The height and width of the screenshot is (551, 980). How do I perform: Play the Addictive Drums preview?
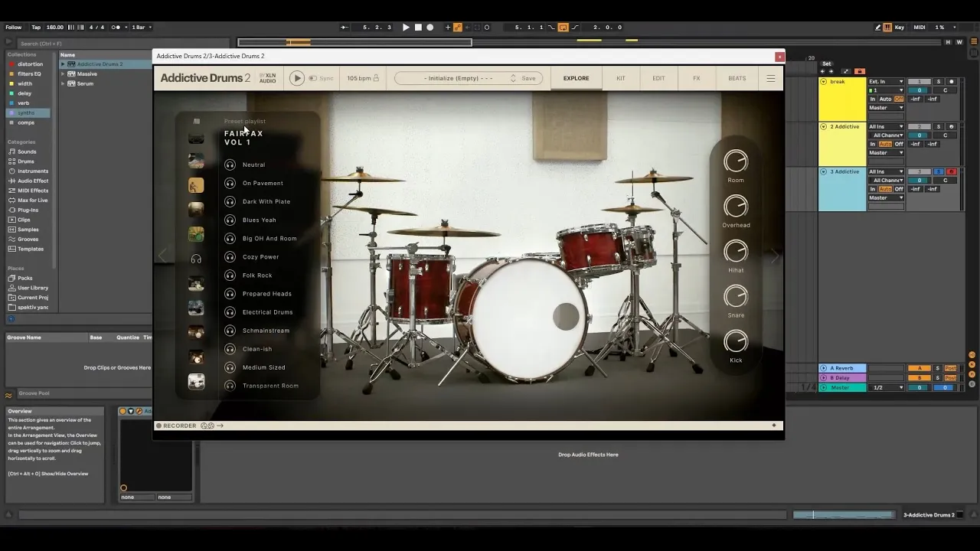pyautogui.click(x=297, y=78)
